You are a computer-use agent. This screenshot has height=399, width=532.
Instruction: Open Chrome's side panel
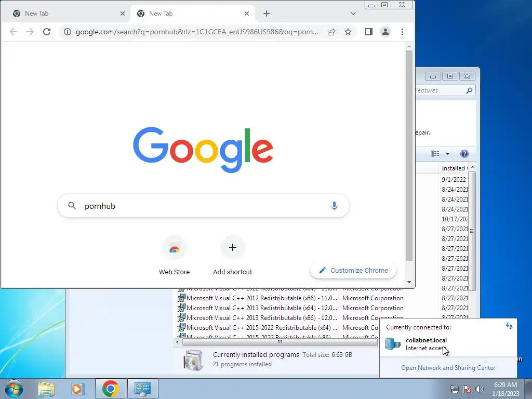tap(369, 32)
